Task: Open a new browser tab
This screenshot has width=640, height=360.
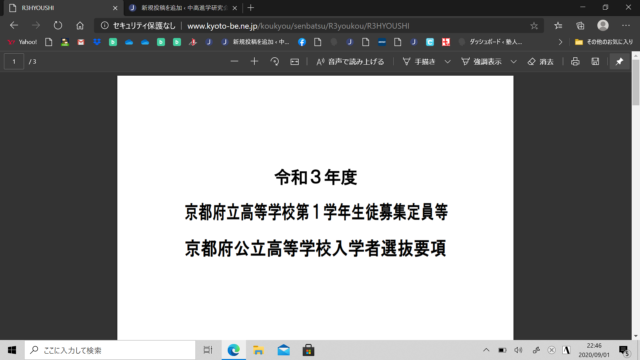Action: (251, 8)
